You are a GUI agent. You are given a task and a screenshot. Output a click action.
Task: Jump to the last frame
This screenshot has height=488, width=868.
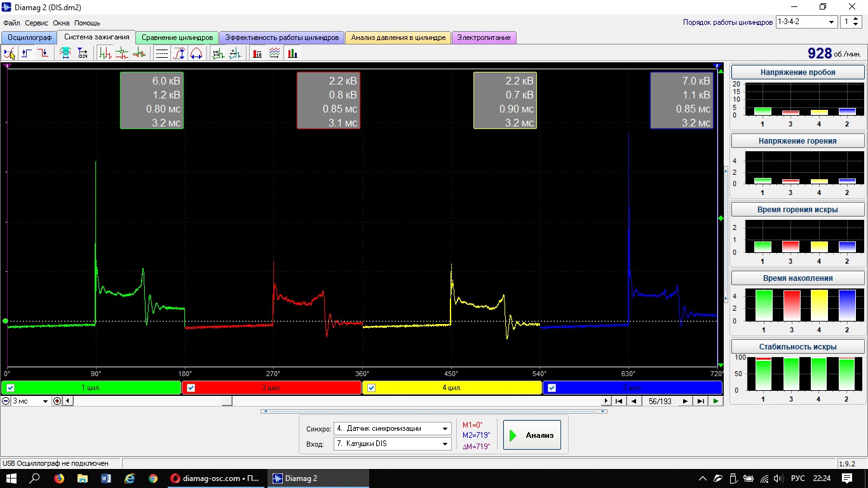click(x=700, y=401)
